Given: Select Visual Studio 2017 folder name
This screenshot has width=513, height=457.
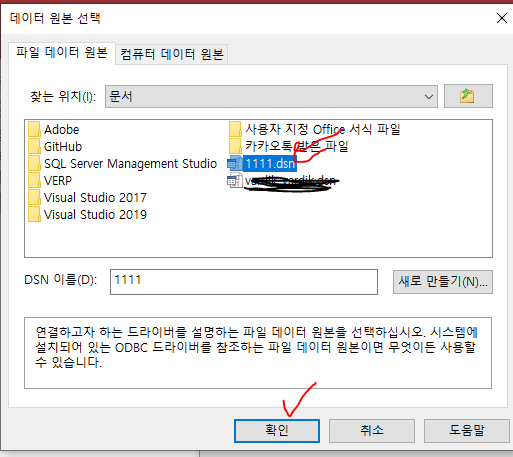Looking at the screenshot, I should pyautogui.click(x=95, y=198).
